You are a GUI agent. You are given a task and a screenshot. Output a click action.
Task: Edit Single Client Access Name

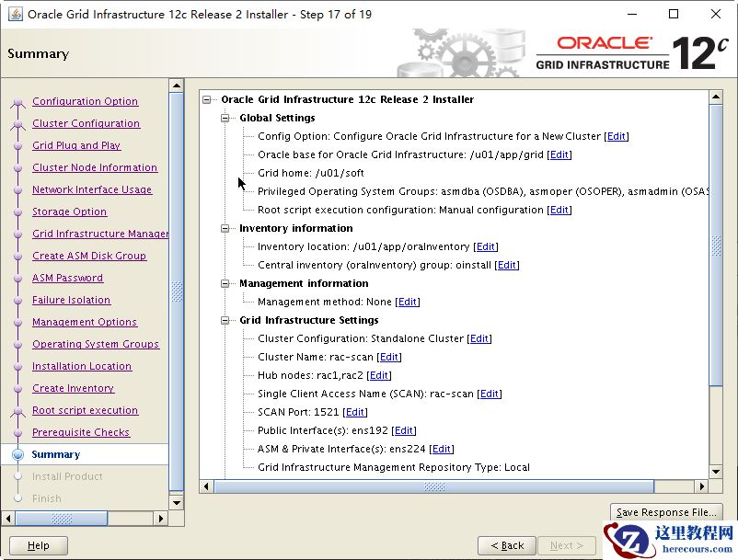click(490, 394)
